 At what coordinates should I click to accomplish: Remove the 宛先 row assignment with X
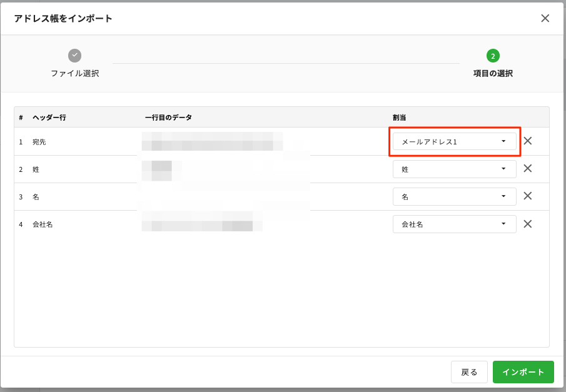point(528,141)
